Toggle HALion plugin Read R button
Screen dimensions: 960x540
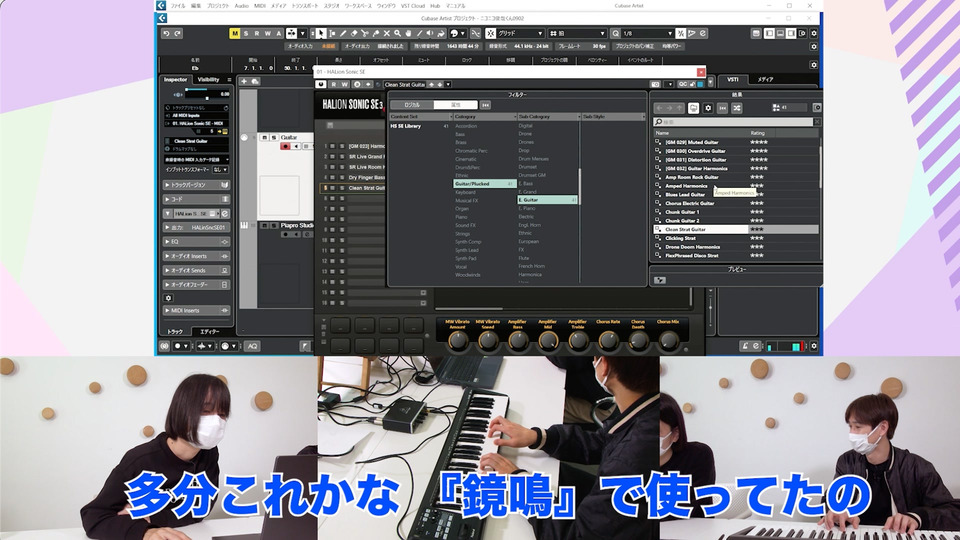tap(334, 84)
